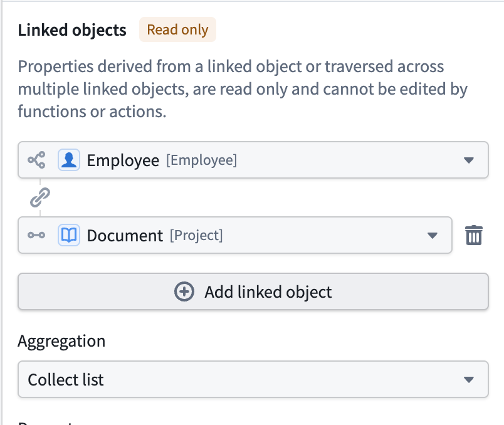The image size is (504, 425).
Task: Click the blue person icon for Employee
Action: (69, 160)
